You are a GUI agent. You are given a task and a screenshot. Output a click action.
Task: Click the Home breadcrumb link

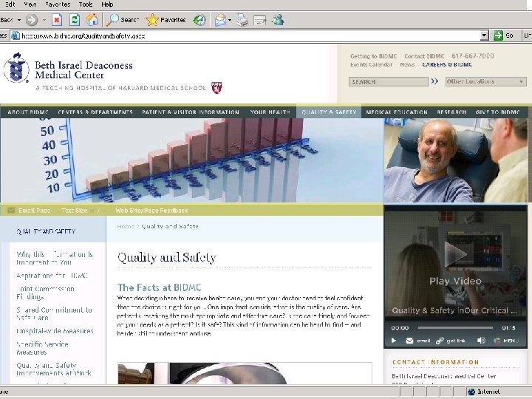point(126,226)
